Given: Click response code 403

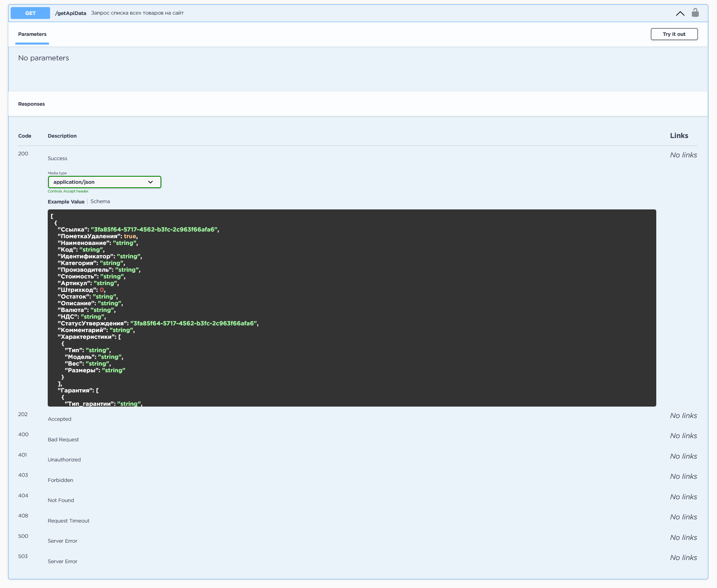Looking at the screenshot, I should click(23, 475).
